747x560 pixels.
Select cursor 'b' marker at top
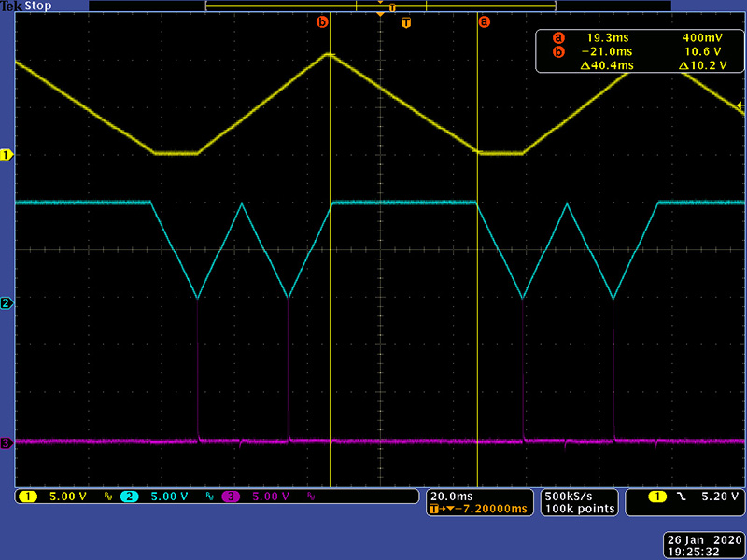[323, 21]
